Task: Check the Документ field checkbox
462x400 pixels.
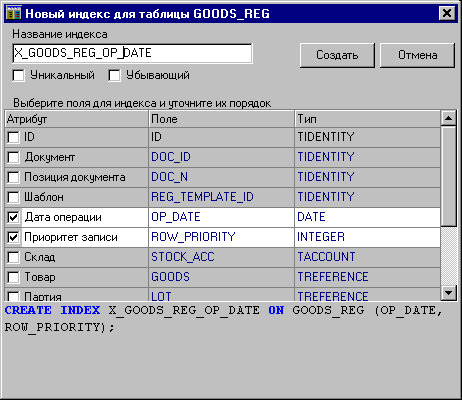Action: tap(13, 157)
